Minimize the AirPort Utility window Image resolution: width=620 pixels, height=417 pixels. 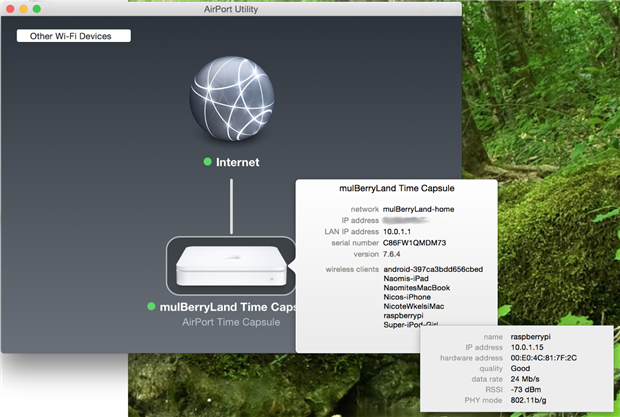23,9
